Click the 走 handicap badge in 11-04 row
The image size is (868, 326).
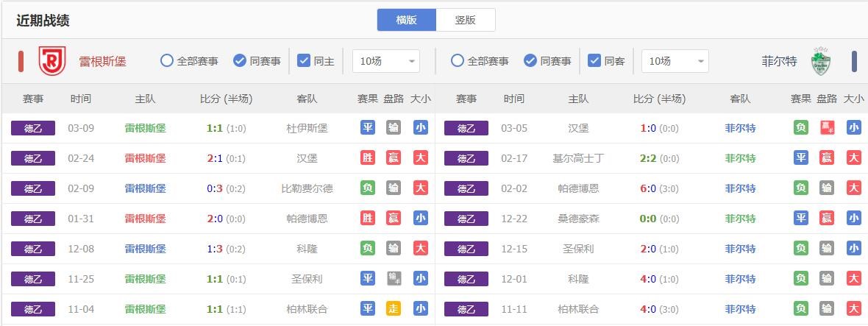tap(394, 309)
